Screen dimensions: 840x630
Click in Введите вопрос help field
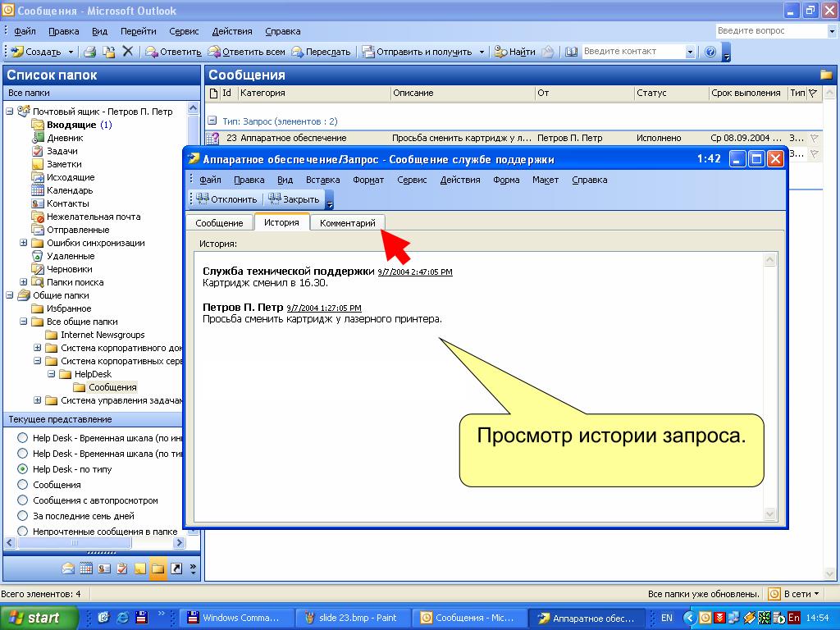tap(770, 30)
